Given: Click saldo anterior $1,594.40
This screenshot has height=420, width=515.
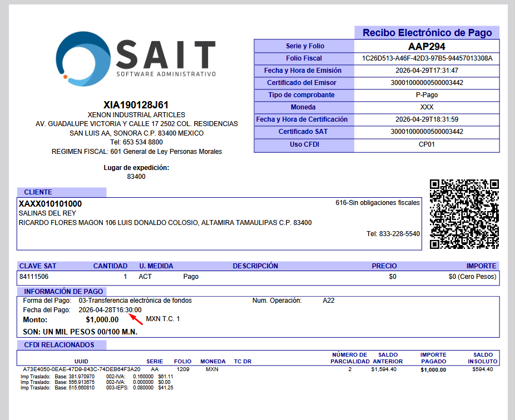Looking at the screenshot, I should (384, 369).
